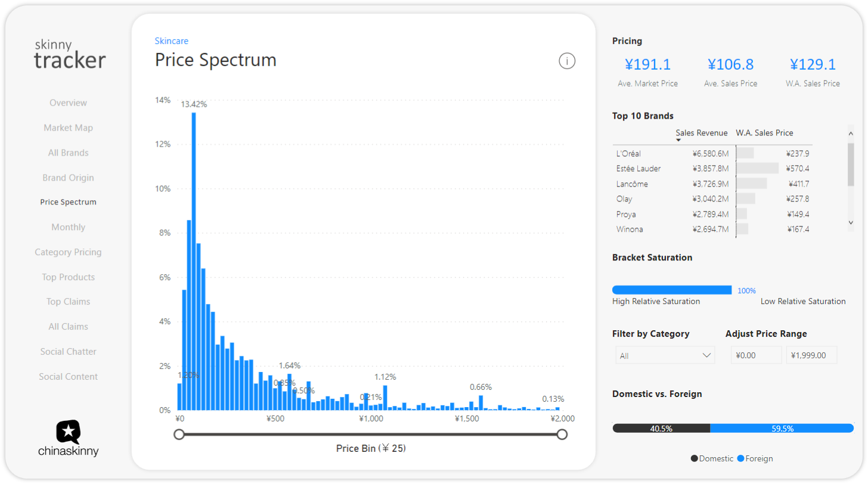Click the ¥106.8 Ave. Sales Price value

pyautogui.click(x=730, y=64)
